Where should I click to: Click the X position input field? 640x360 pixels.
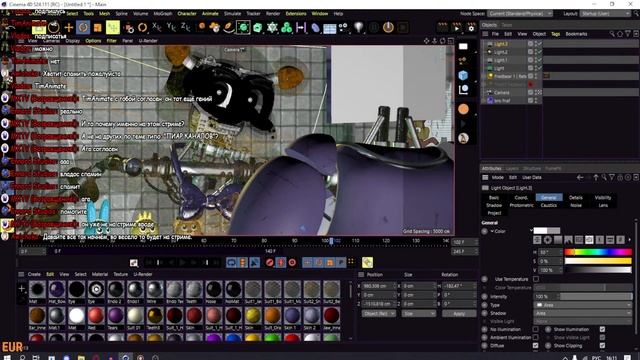tap(379, 286)
